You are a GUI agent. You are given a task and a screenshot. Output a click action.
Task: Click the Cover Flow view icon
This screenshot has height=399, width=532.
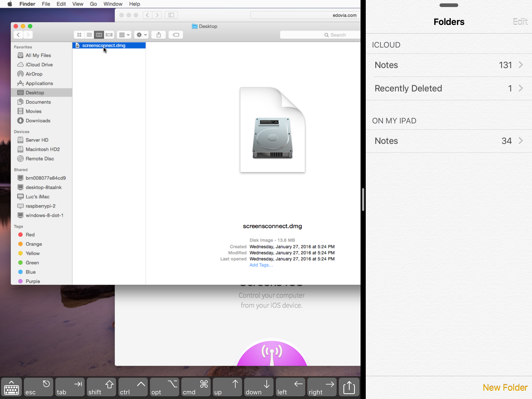[109, 34]
